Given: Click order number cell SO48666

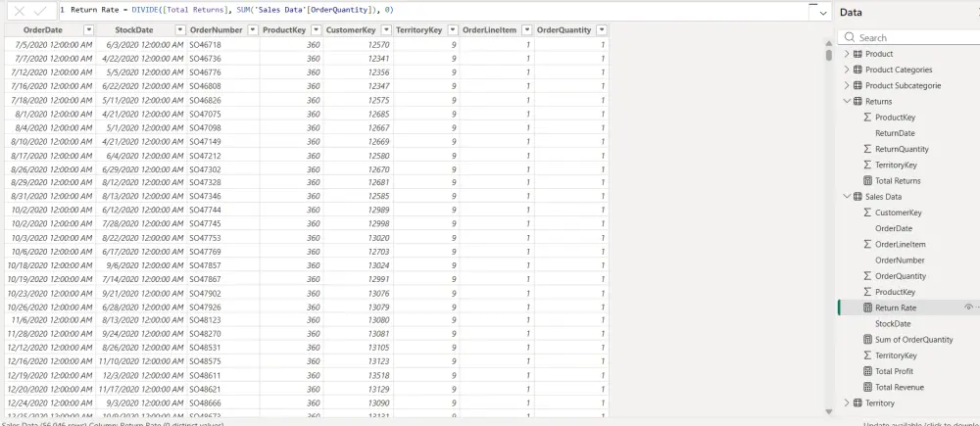Looking at the screenshot, I should tap(223, 402).
